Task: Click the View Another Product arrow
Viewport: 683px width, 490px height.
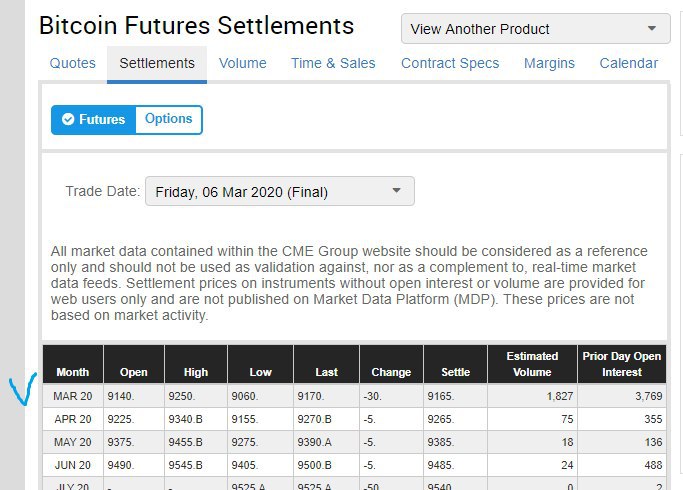Action: (x=652, y=29)
